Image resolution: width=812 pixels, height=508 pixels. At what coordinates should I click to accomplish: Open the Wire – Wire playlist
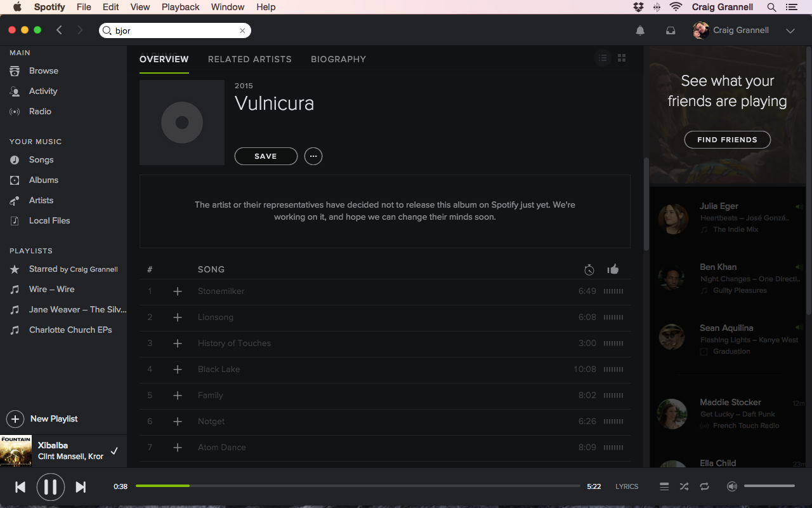51,290
